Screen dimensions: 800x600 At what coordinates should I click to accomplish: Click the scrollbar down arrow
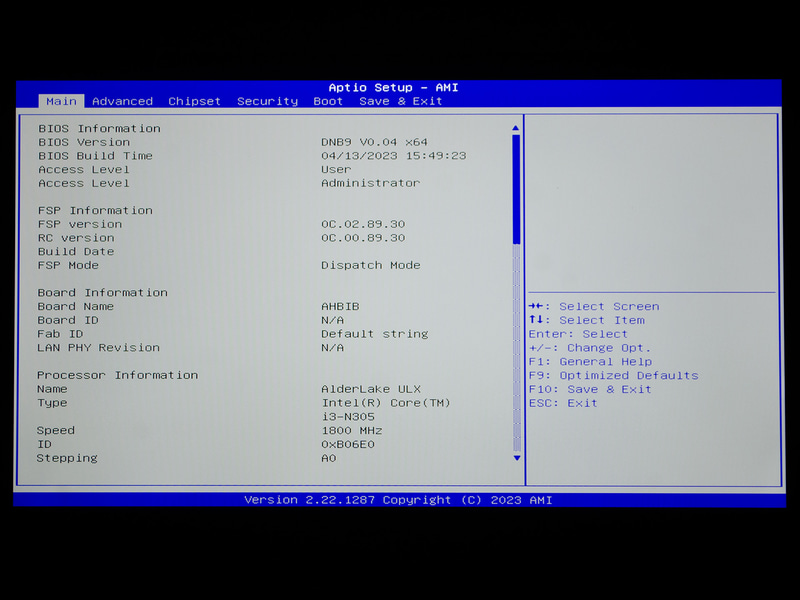[x=515, y=459]
